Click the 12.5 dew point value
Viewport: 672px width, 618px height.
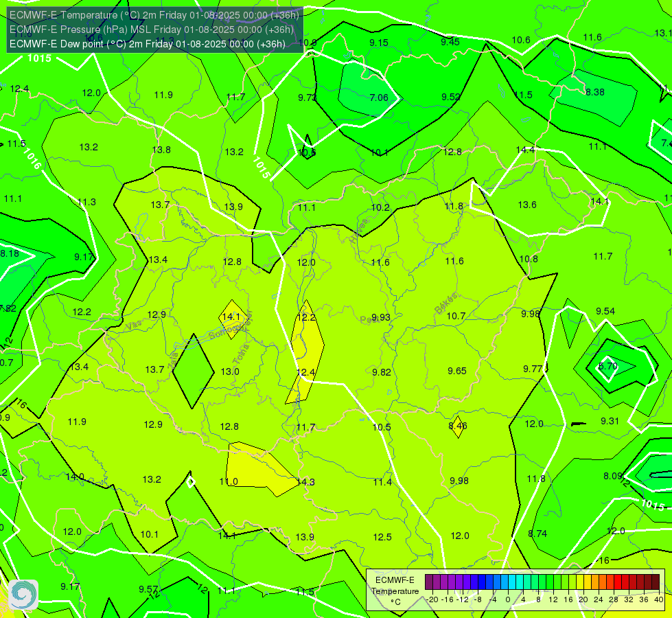tap(382, 537)
